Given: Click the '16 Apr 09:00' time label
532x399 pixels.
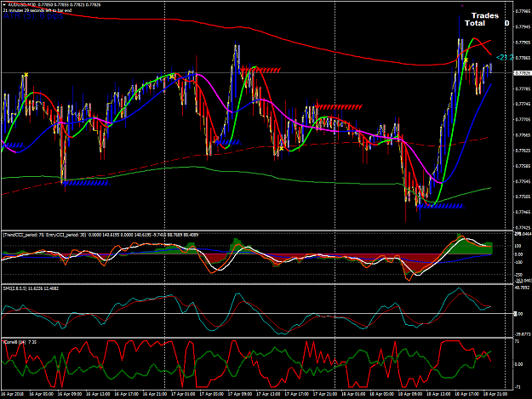Looking at the screenshot, I should [x=70, y=394].
